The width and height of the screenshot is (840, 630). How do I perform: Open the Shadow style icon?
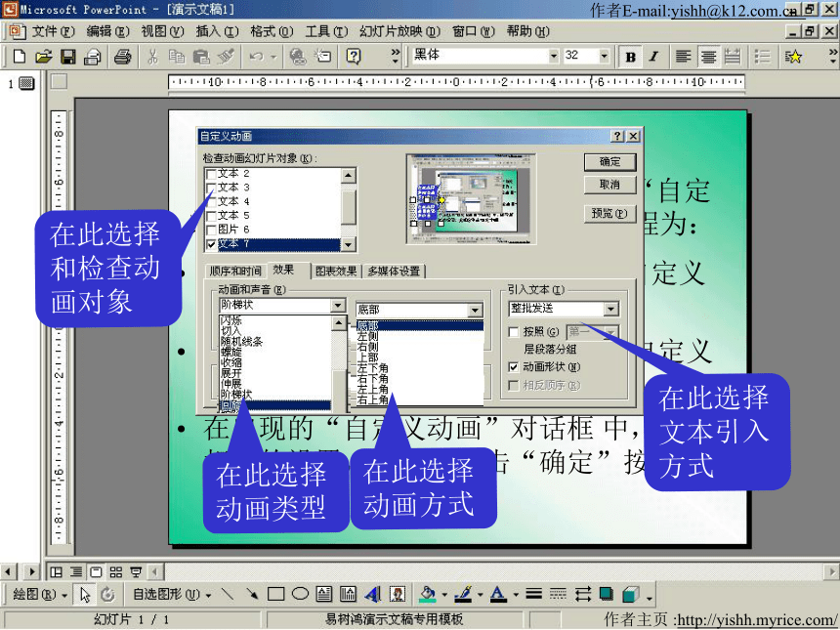pyautogui.click(x=607, y=594)
